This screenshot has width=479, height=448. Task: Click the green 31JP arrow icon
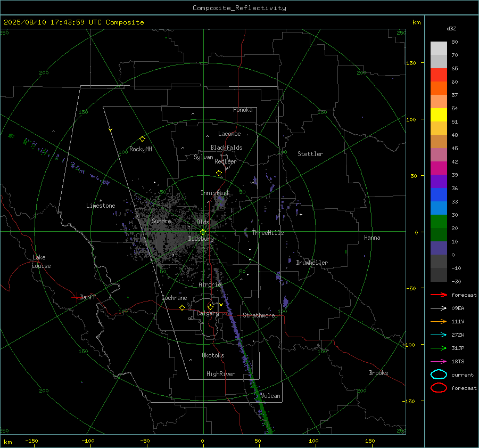pos(439,348)
